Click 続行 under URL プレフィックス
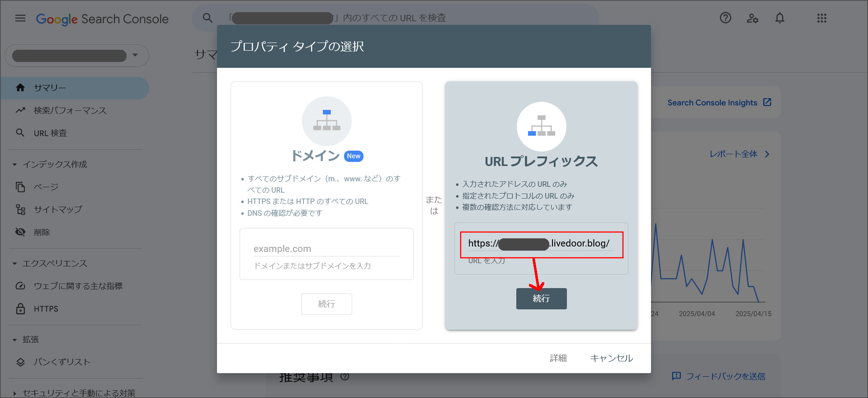The width and height of the screenshot is (868, 398). point(542,298)
